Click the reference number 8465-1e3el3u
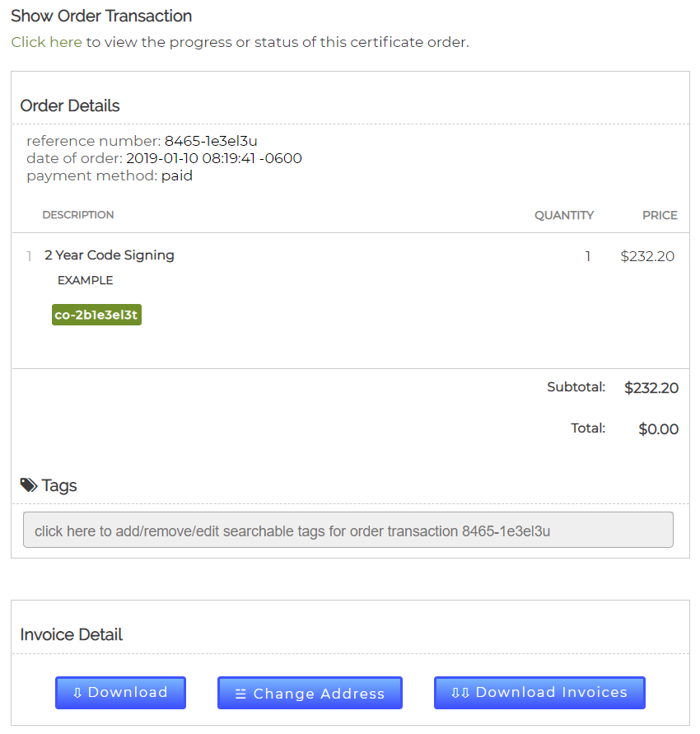The image size is (700, 734). [x=211, y=141]
